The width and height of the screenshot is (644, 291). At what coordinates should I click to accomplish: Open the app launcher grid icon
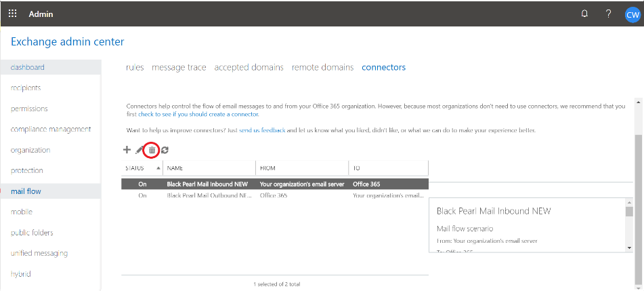click(13, 14)
